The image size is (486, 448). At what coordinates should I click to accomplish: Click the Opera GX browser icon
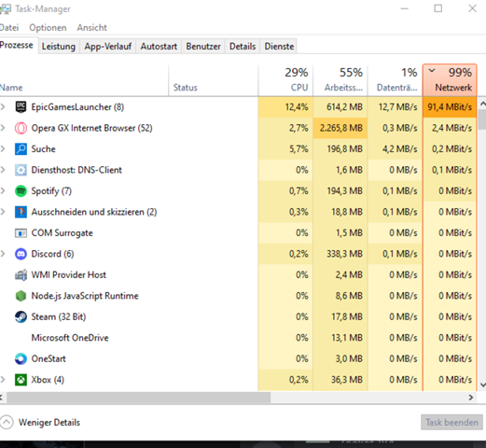coord(21,128)
